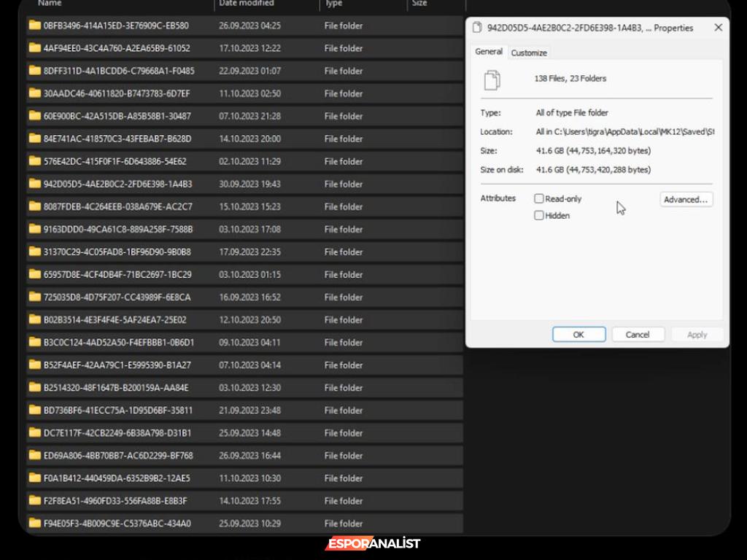The height and width of the screenshot is (560, 747).
Task: Click folder icon next to 8DFF311D-4A1BCDD6-C79668A1-F0485
Action: [x=34, y=71]
